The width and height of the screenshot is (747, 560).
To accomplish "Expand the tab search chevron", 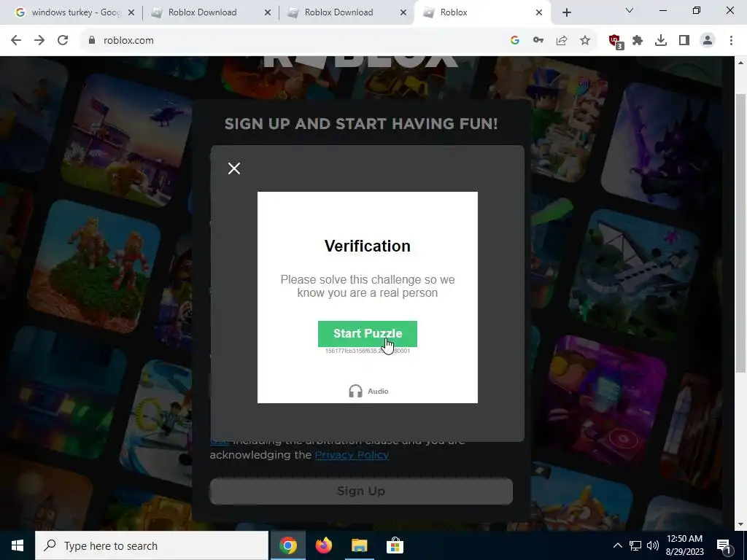I will 630,10.
